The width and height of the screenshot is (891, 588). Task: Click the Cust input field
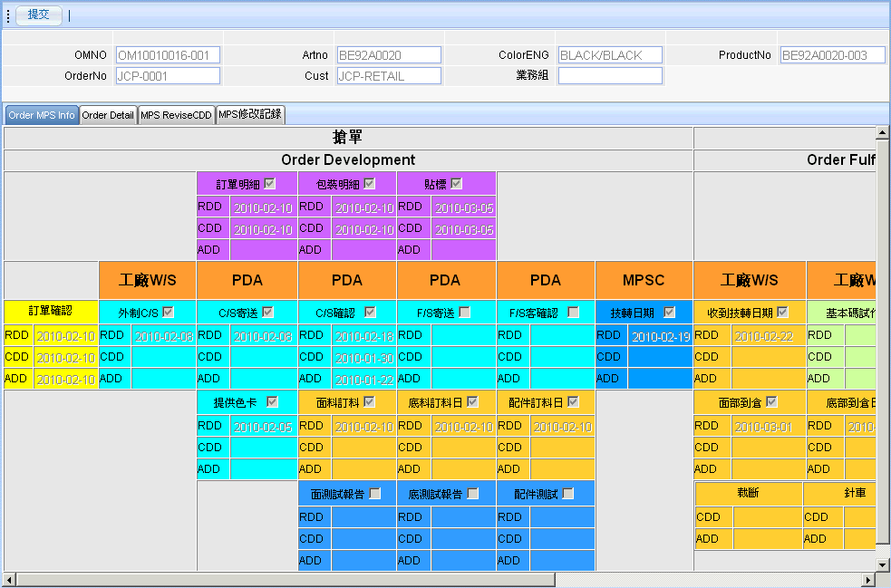coord(389,76)
